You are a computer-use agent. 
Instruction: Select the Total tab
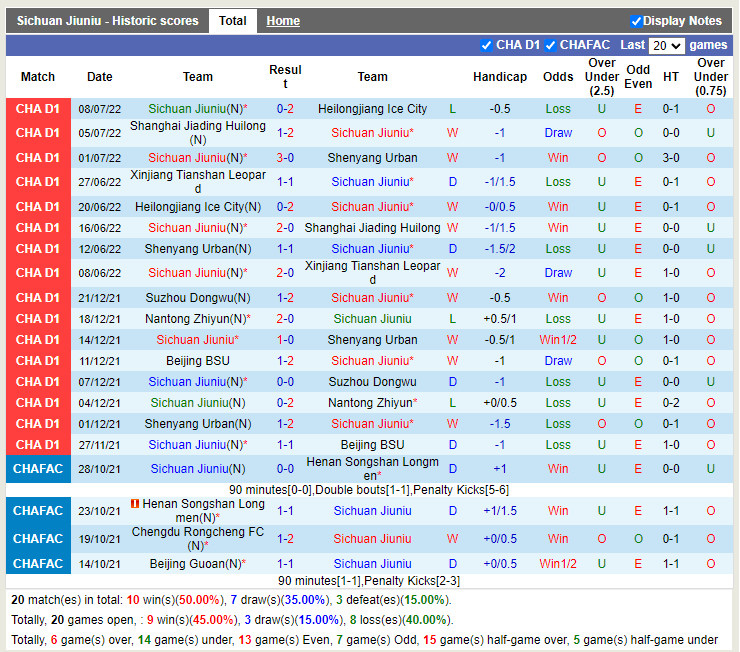point(233,21)
